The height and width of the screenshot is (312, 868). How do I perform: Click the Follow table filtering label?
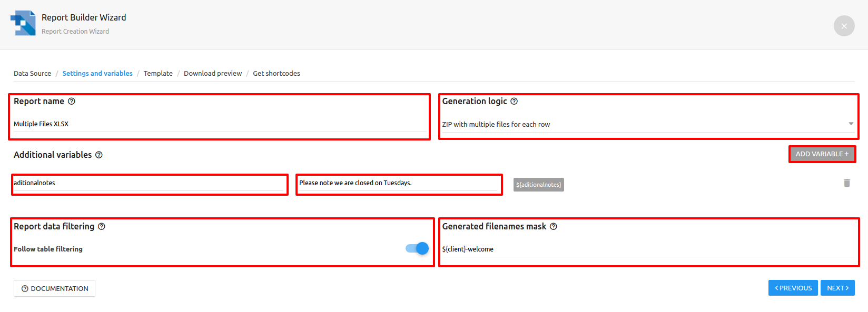tap(48, 249)
